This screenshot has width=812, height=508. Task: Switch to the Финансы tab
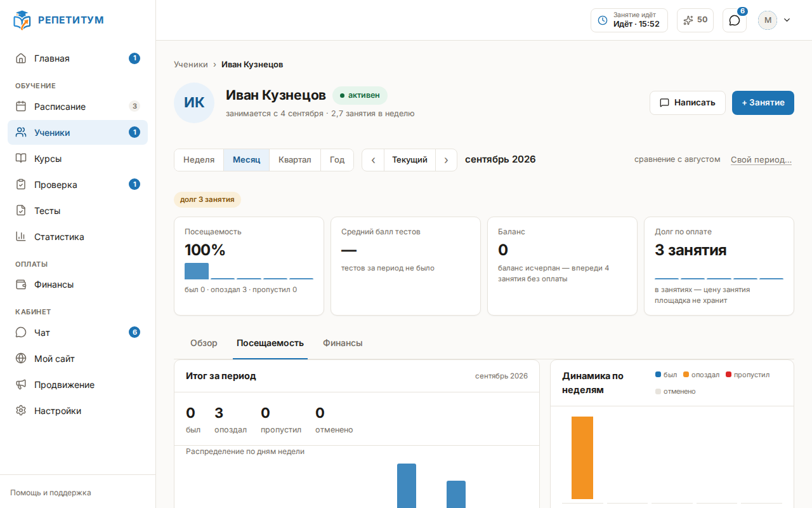[x=343, y=343]
